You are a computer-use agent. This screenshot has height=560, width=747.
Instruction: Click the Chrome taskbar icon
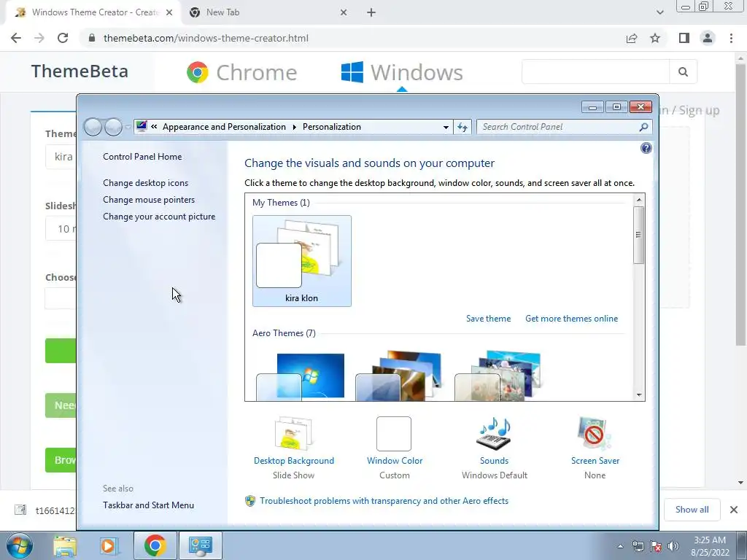[155, 545]
